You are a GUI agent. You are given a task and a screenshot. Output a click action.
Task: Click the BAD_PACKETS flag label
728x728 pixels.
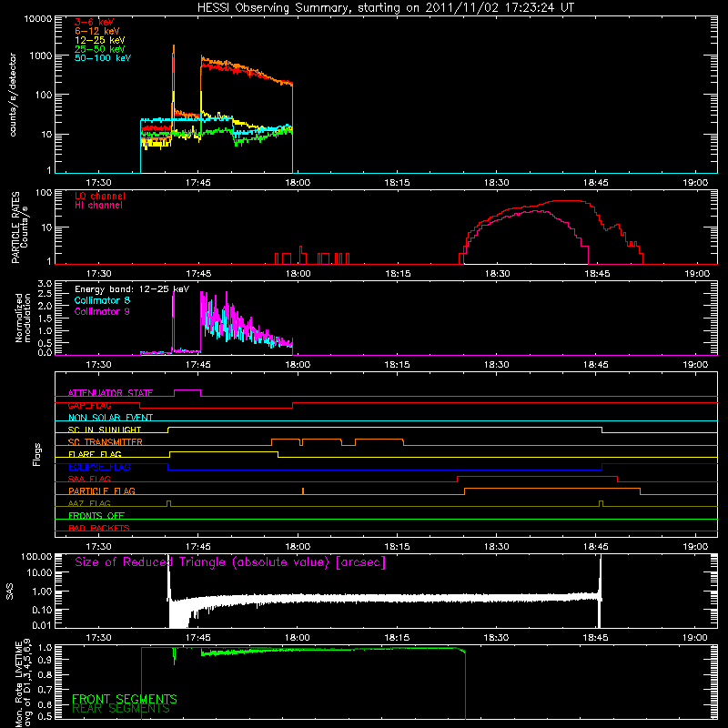99,528
